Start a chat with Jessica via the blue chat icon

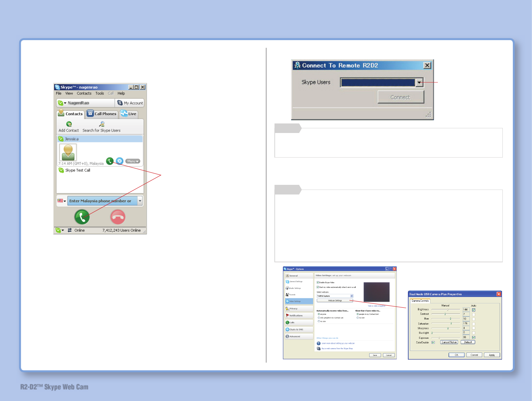tap(119, 161)
